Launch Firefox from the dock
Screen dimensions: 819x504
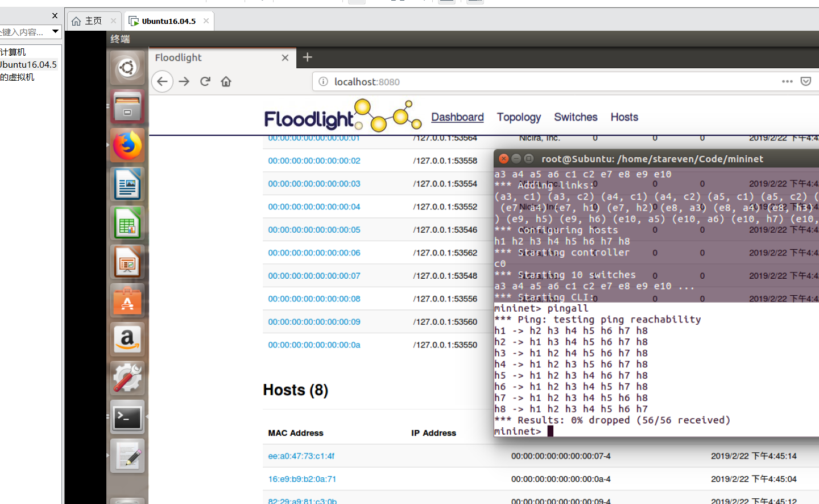127,145
